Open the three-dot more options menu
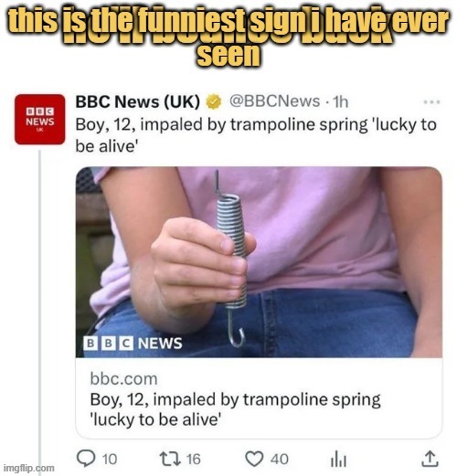457x476 pixels. pyautogui.click(x=431, y=102)
